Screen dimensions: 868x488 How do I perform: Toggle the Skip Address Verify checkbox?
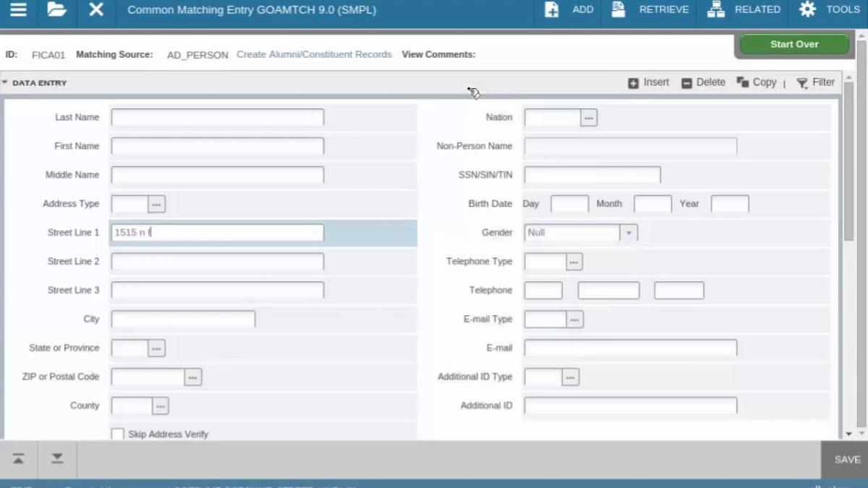[117, 434]
